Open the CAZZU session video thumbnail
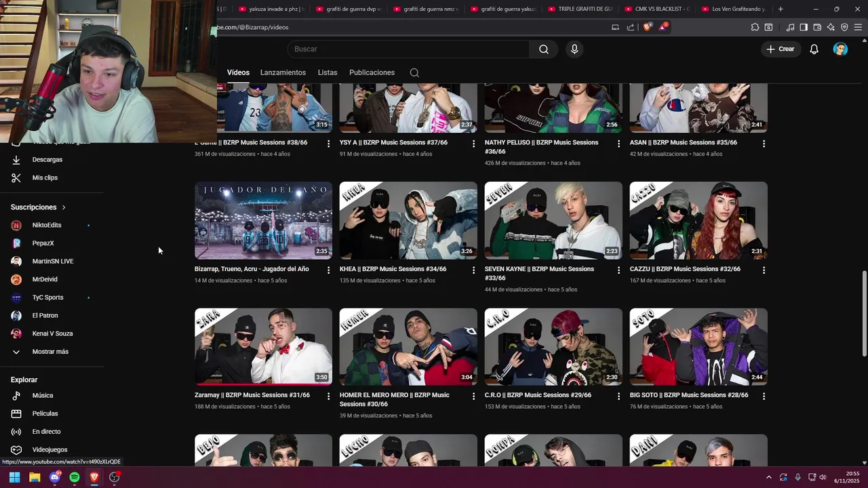868x488 pixels. coord(698,220)
